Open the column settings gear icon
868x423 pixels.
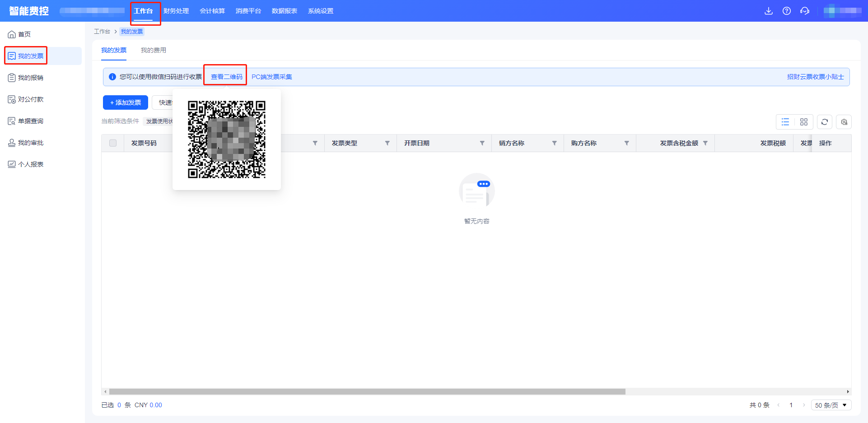pyautogui.click(x=844, y=122)
